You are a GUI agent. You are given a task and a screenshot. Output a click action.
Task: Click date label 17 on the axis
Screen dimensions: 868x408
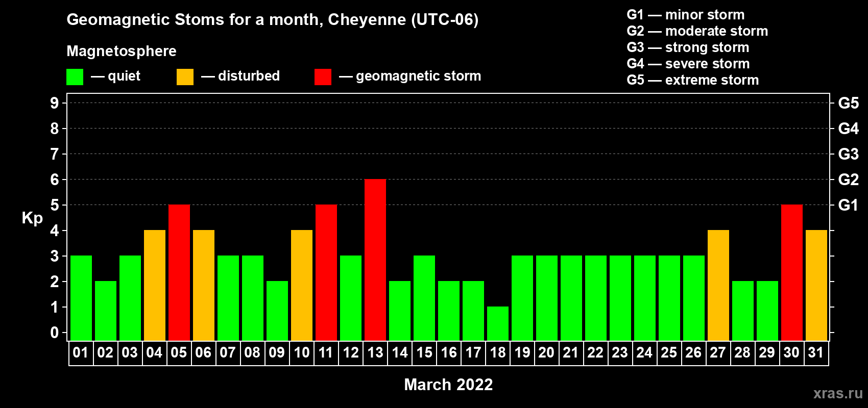pyautogui.click(x=473, y=353)
